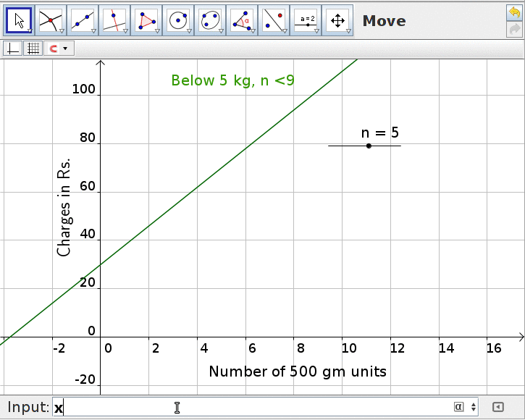
Task: Pick the Polygon tool
Action: point(146,20)
